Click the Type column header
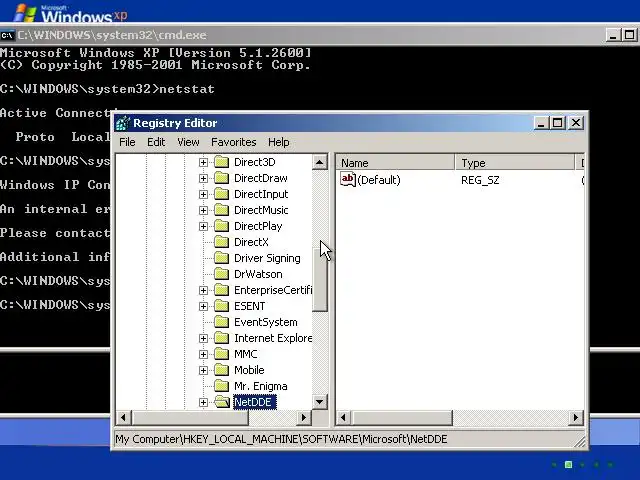 click(515, 163)
